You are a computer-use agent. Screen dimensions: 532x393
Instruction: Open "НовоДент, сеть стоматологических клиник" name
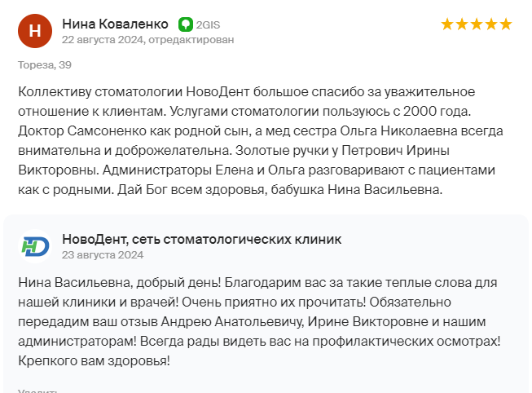coord(202,240)
